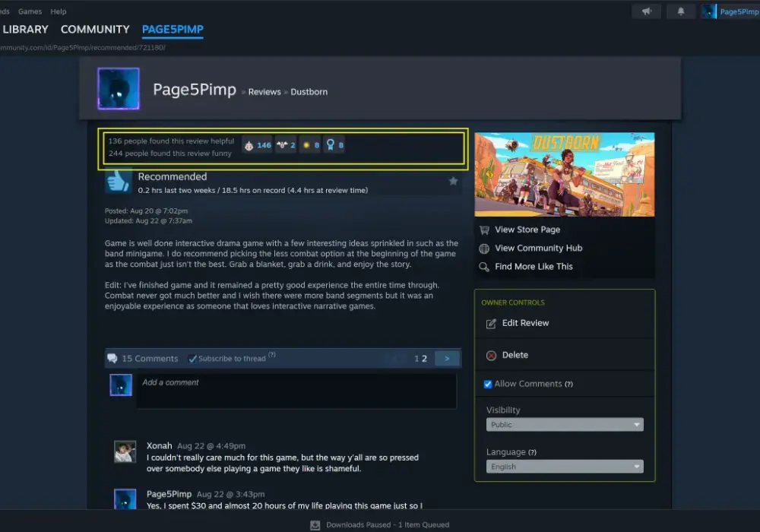Go to comments page 1
Image resolution: width=760 pixels, height=532 pixels.
click(x=416, y=359)
